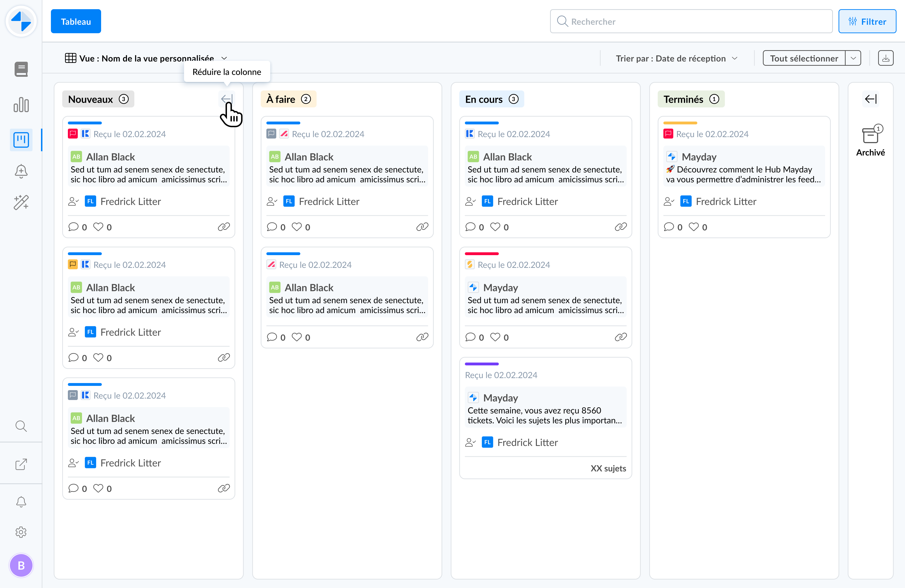Click the magic wand sidebar icon

(x=21, y=202)
